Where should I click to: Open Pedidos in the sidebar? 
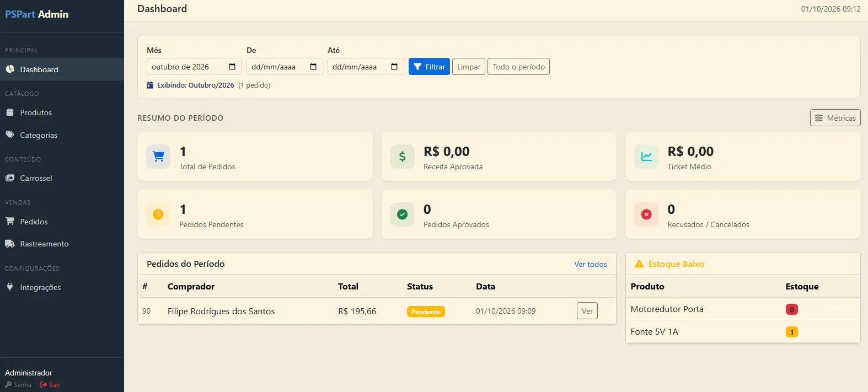(62, 222)
